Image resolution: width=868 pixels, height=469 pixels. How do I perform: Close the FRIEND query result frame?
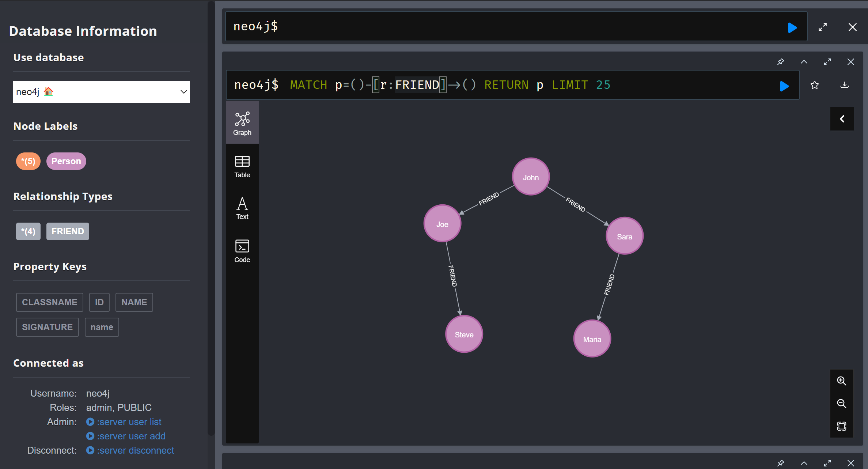(851, 62)
